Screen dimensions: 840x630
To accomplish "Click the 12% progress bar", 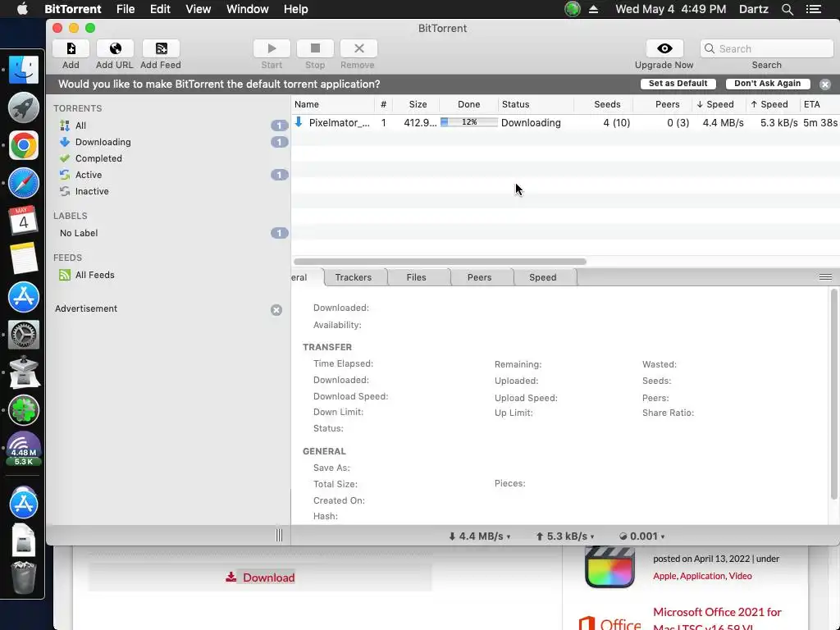I will click(469, 122).
